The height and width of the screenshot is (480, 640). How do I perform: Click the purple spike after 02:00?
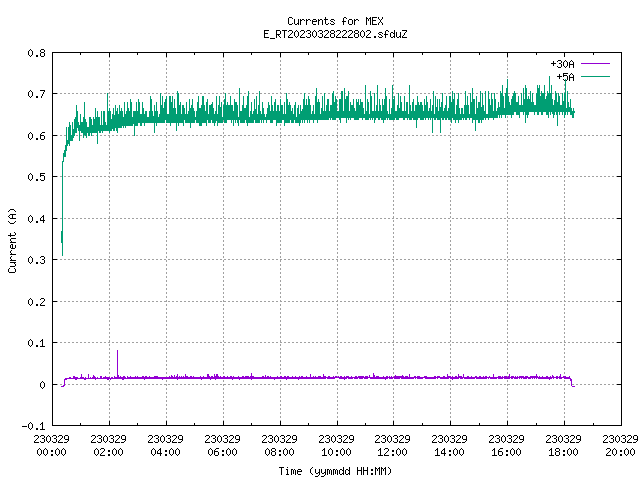tap(118, 363)
